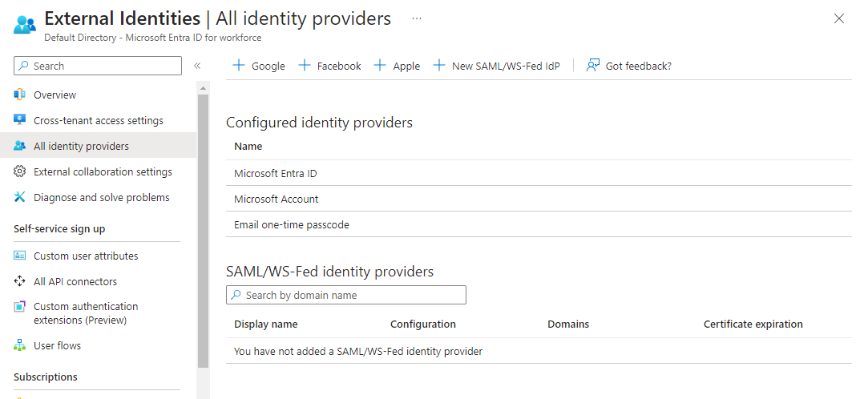Click the Name column header

248,146
